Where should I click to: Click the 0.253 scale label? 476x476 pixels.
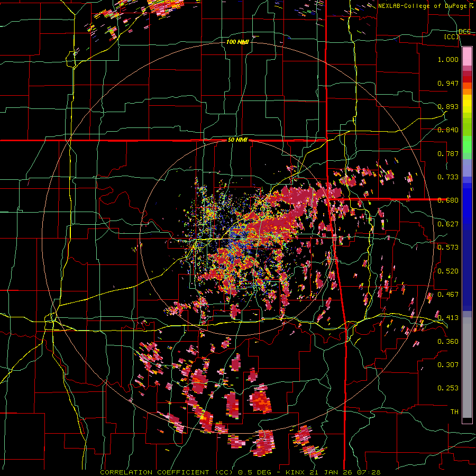coord(448,388)
